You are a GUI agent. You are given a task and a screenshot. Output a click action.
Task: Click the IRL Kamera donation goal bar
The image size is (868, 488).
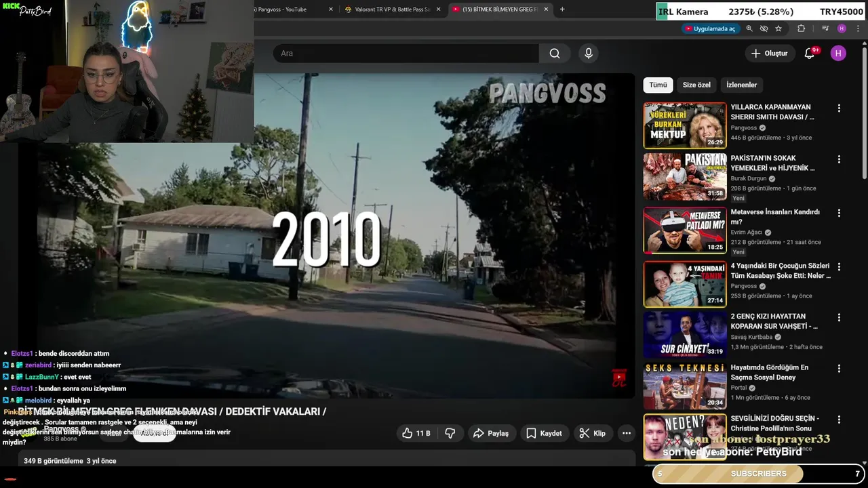(x=762, y=12)
